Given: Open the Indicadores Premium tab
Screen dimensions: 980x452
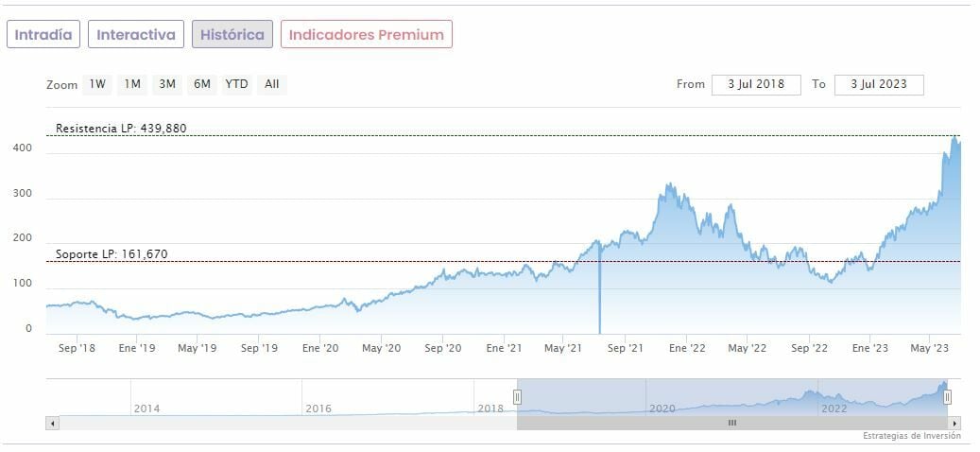Looking at the screenshot, I should [366, 35].
